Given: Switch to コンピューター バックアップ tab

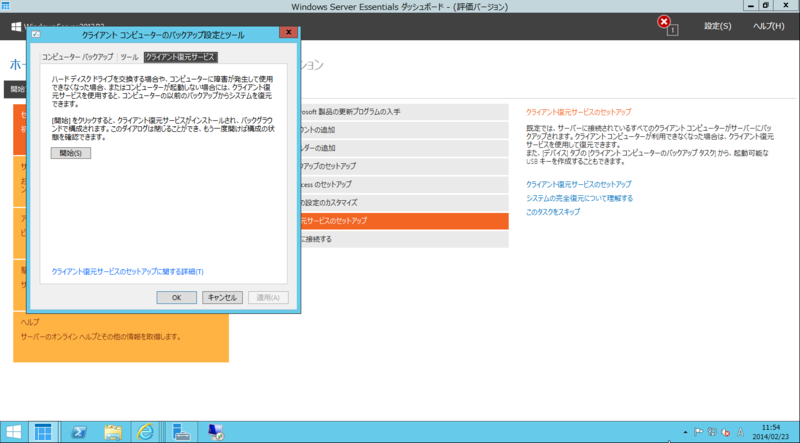Looking at the screenshot, I should pyautogui.click(x=78, y=57).
